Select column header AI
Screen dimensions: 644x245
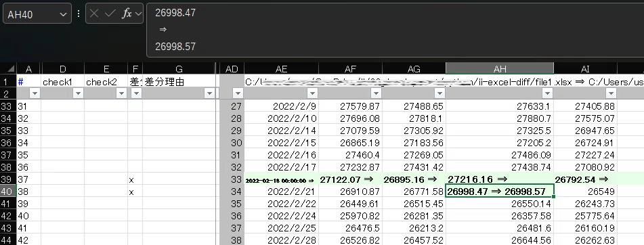[585, 68]
